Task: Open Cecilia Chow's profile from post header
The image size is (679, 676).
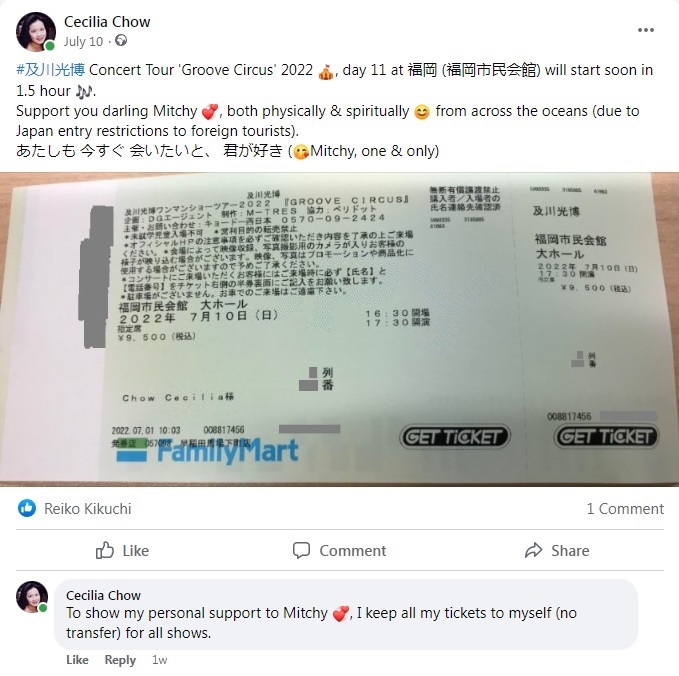Action: [107, 22]
